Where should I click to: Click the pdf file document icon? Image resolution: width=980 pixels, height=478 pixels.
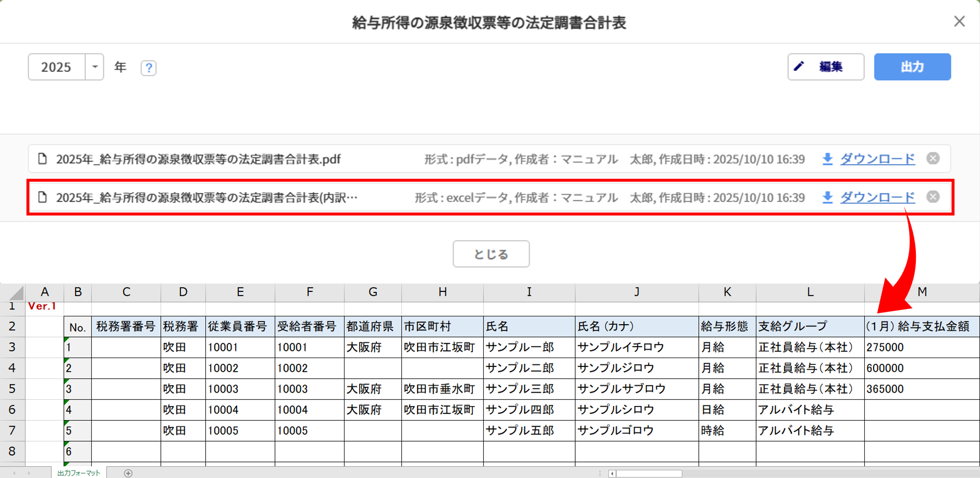point(43,159)
